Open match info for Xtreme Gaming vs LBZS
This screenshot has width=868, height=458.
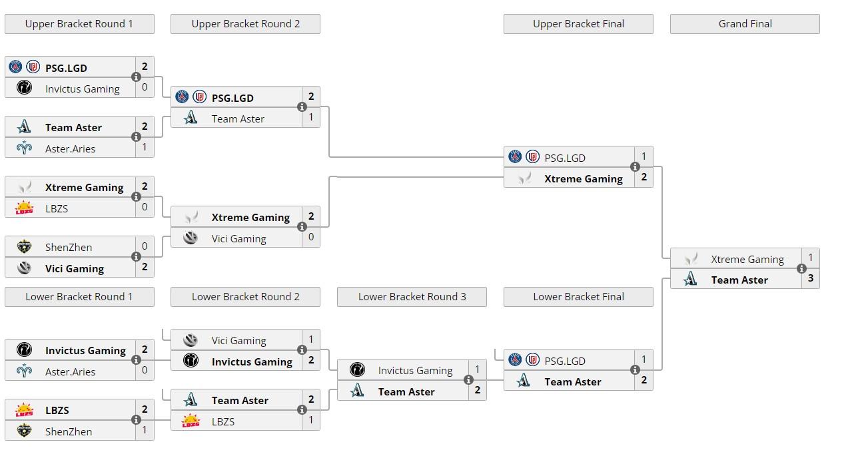point(136,197)
